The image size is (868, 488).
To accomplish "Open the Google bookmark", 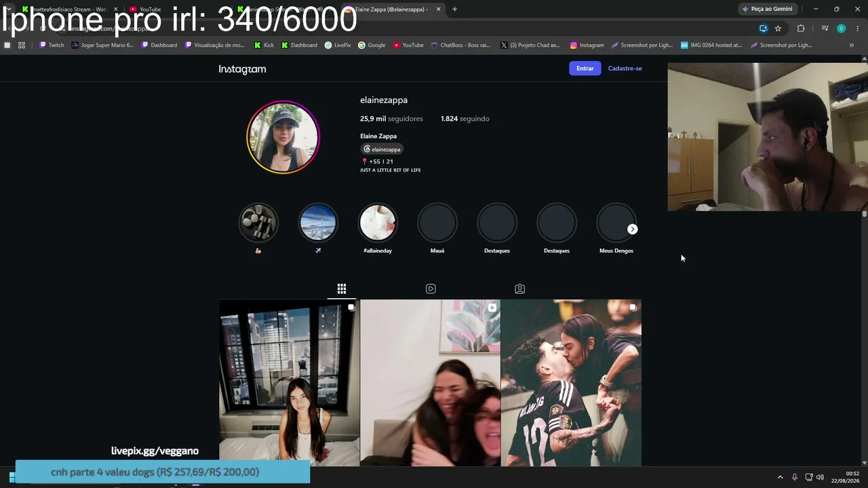I will 372,45.
